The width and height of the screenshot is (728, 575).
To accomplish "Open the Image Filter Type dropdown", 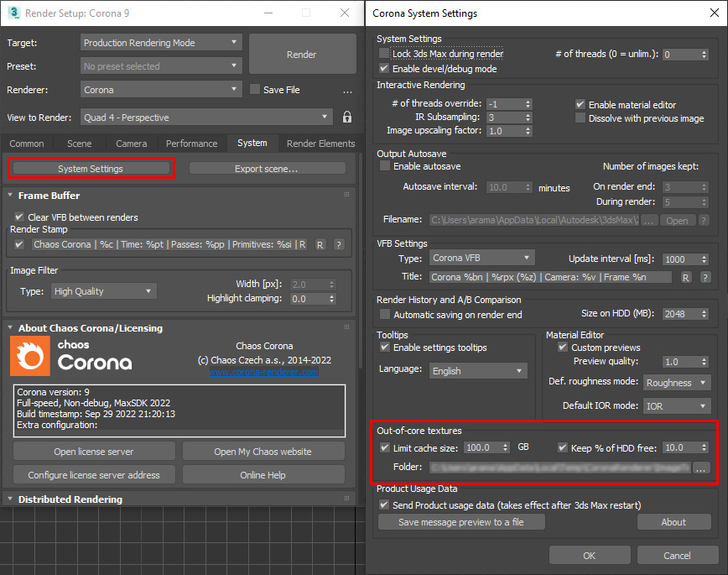I will click(x=103, y=290).
